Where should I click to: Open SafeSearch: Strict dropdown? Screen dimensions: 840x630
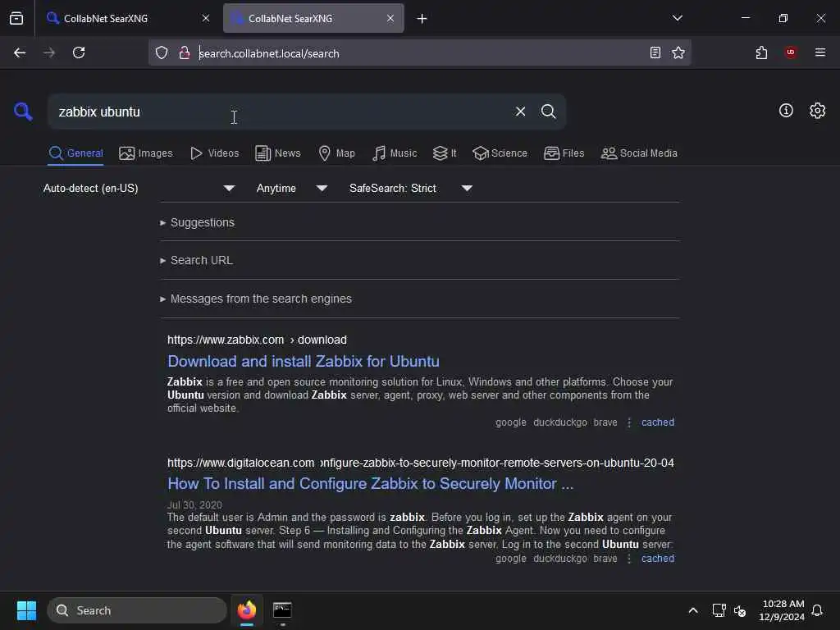410,188
